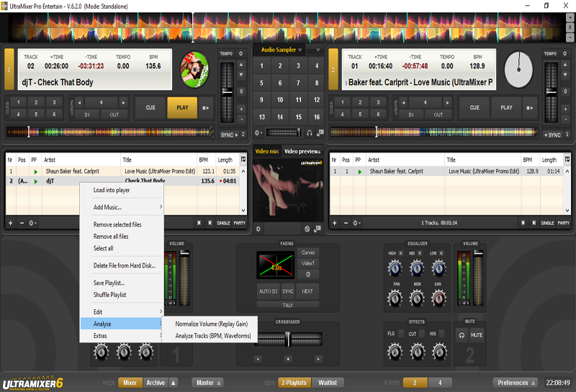Click the Archive mode button
Image resolution: width=576 pixels, height=392 pixels.
[x=156, y=383]
